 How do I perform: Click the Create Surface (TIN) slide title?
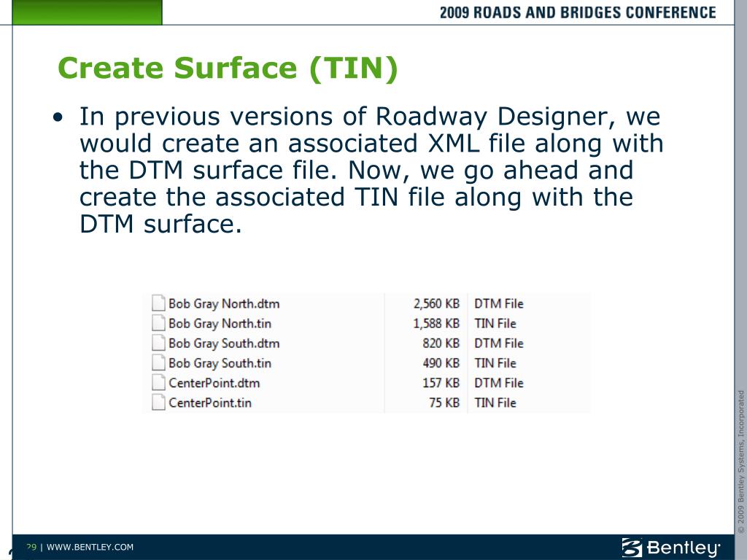click(228, 69)
